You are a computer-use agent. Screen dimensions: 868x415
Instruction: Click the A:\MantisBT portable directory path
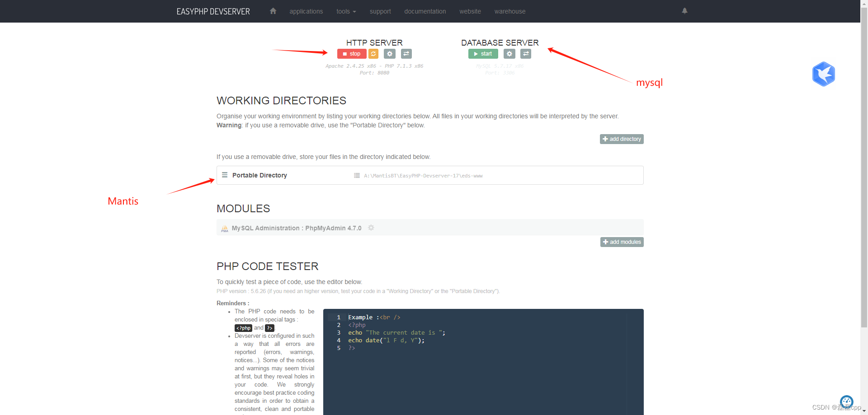423,176
